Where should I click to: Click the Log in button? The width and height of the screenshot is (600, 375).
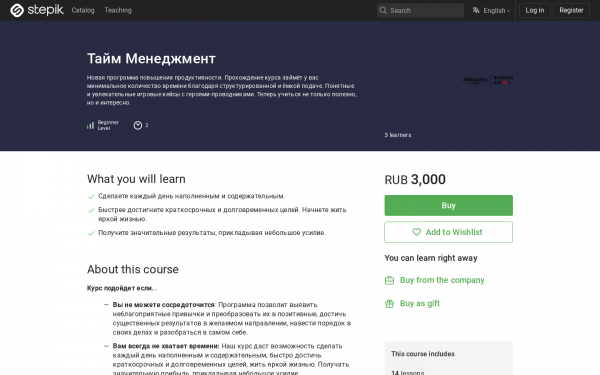coord(535,10)
